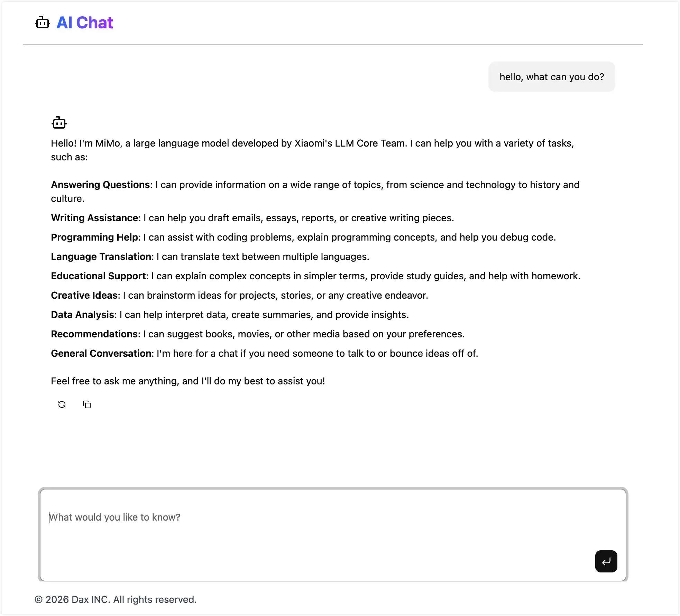
Task: Copy the assistant's response
Action: pos(87,404)
